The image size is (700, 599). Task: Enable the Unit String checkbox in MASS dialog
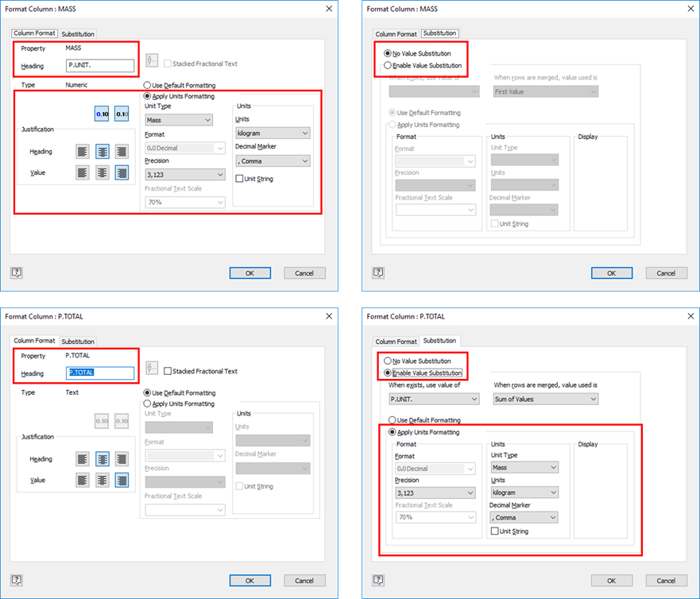238,178
